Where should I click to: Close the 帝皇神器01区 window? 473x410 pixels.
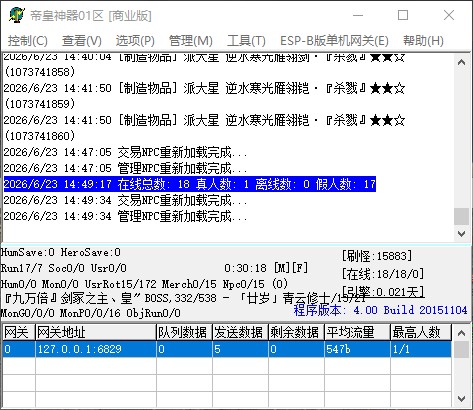(449, 15)
